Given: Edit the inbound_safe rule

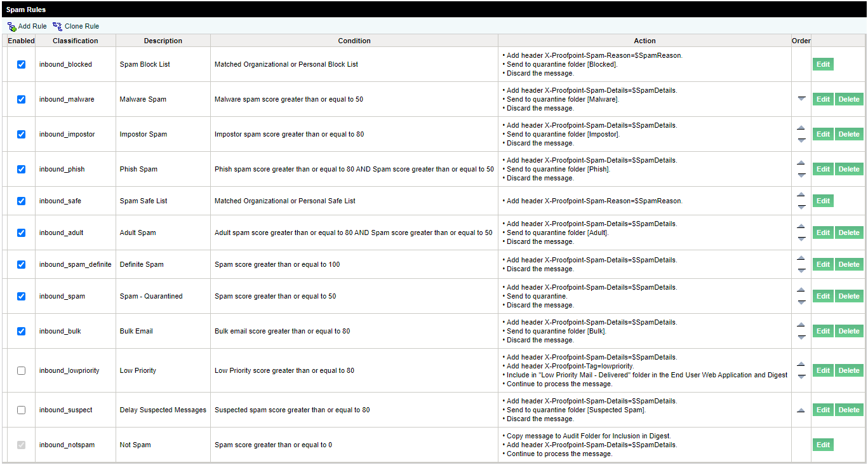Looking at the screenshot, I should point(823,201).
